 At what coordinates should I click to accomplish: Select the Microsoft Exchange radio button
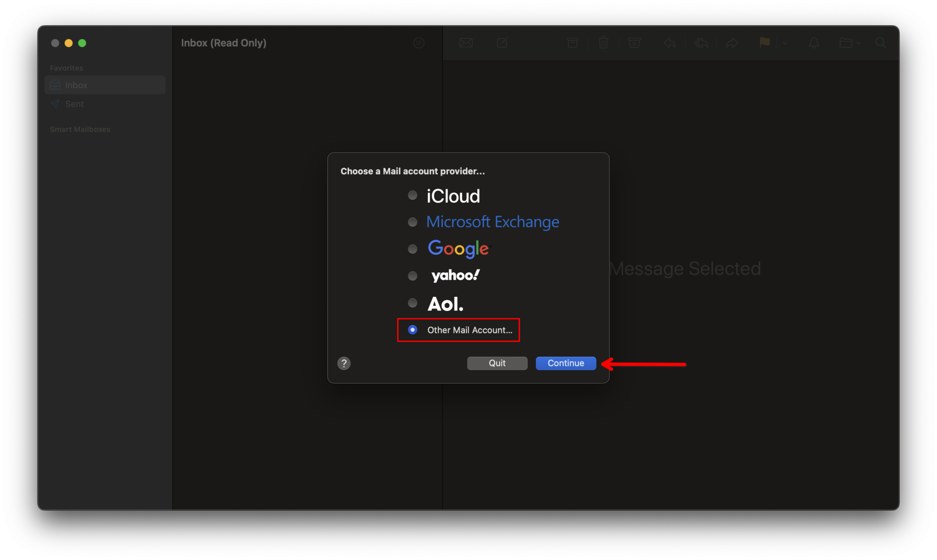coord(412,222)
